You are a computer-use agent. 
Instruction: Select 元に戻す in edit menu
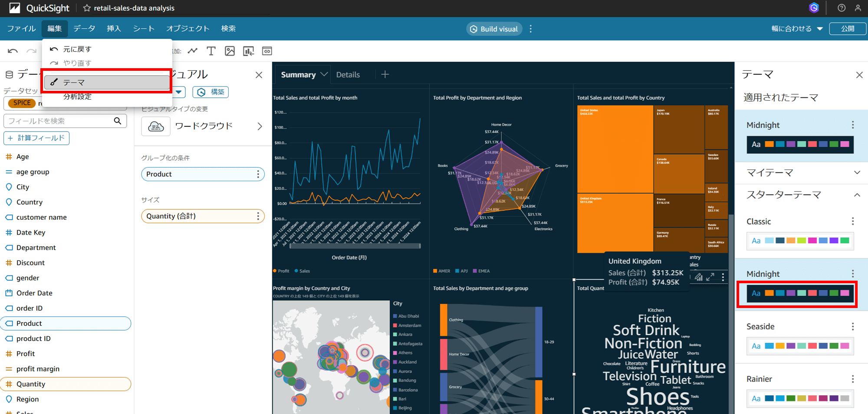(107, 49)
